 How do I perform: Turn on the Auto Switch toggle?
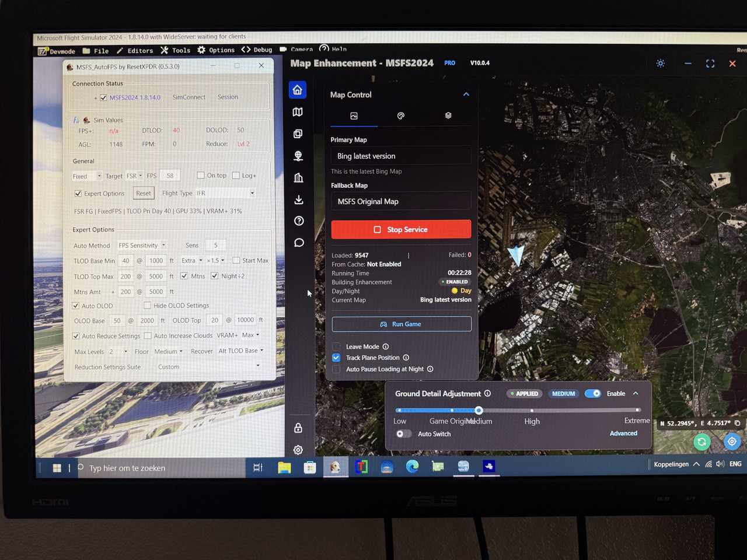[x=403, y=433]
